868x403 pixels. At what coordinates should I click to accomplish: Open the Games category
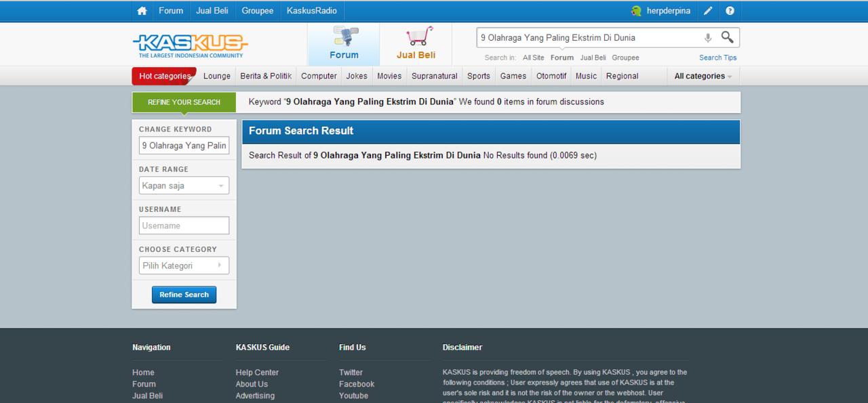tap(513, 76)
